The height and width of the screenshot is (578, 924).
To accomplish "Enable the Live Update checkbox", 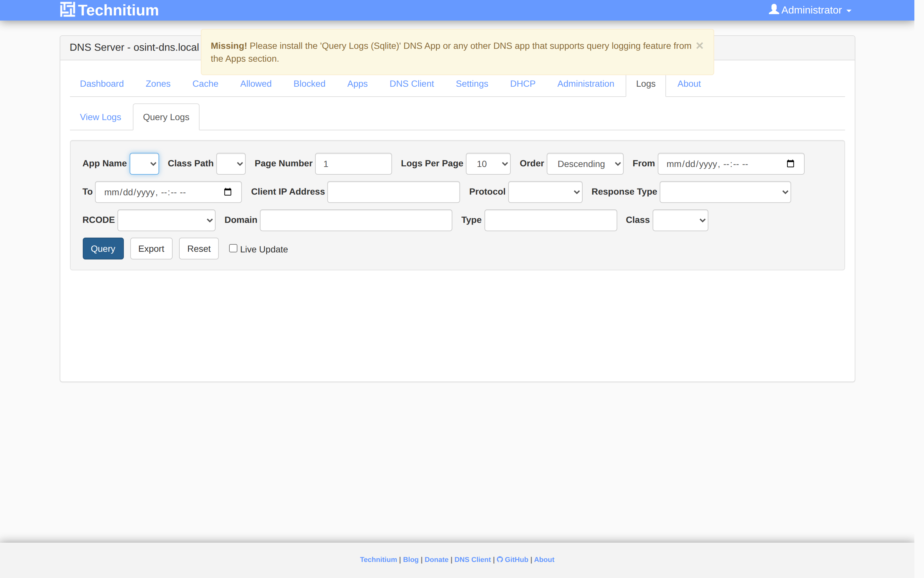I will [x=233, y=249].
